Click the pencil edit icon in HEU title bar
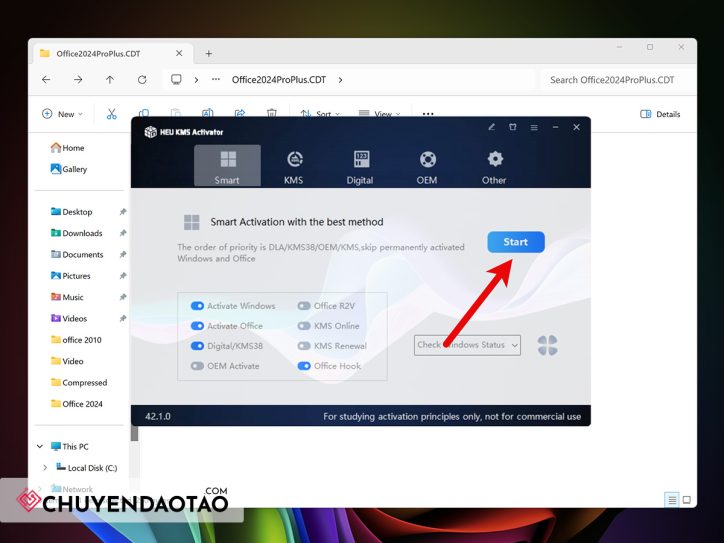 click(x=492, y=127)
